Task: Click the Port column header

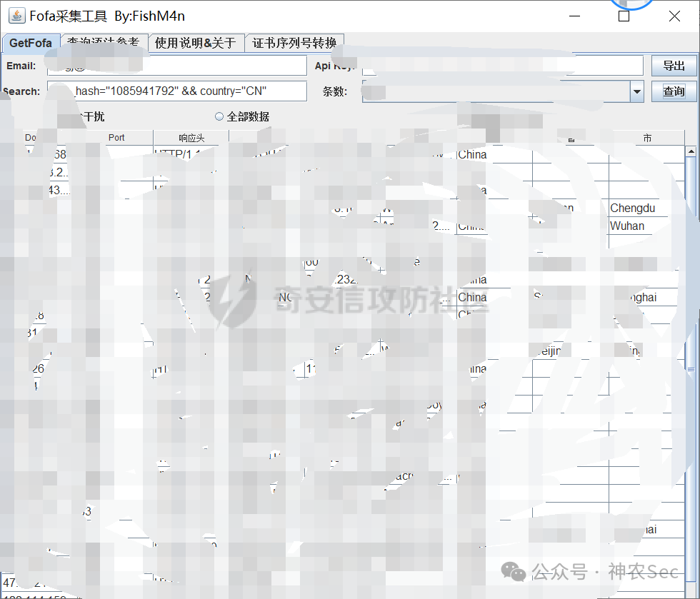Action: pos(116,138)
